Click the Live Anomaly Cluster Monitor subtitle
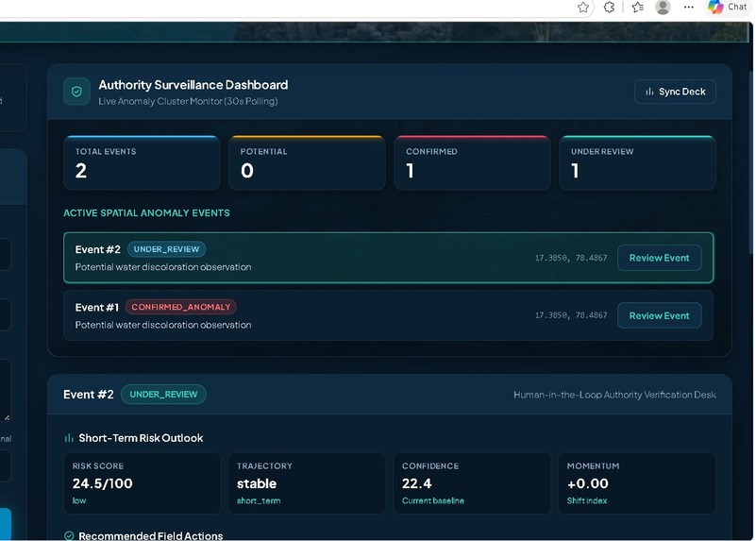The image size is (756, 541). click(x=188, y=101)
